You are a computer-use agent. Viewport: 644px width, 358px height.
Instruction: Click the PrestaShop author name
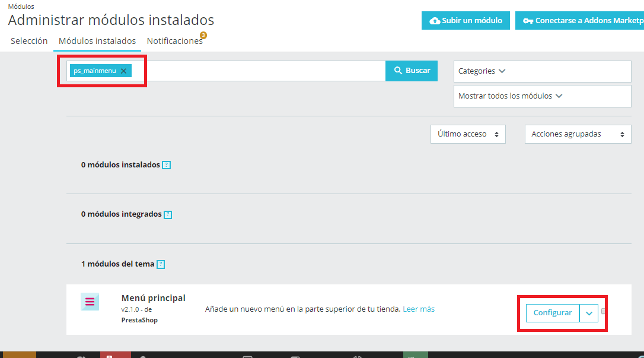(139, 320)
